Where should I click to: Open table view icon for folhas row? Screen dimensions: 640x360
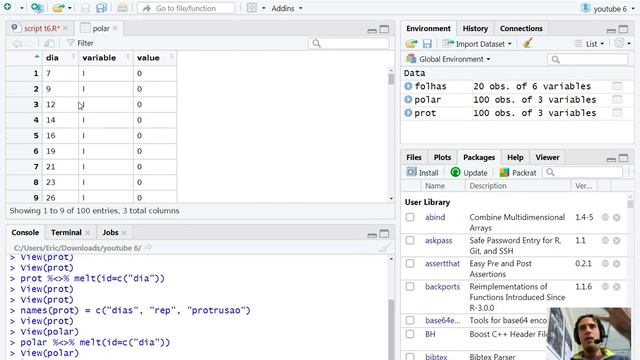click(x=617, y=86)
